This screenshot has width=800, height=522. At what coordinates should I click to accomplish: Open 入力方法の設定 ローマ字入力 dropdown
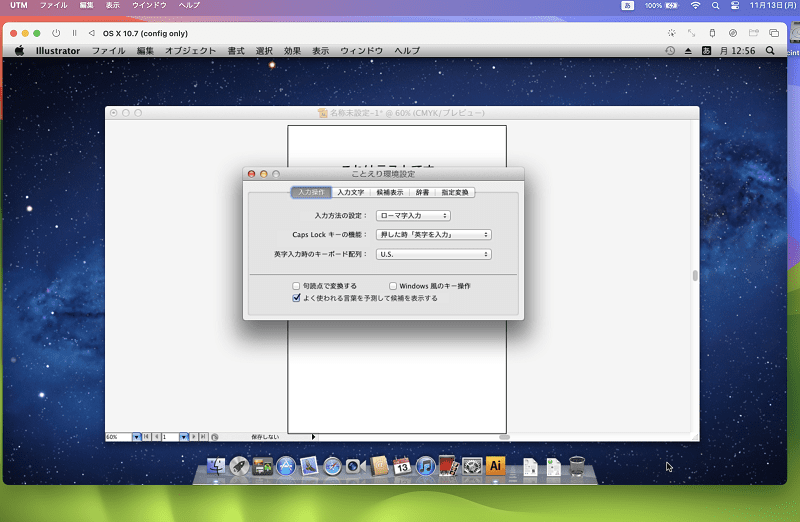point(413,215)
